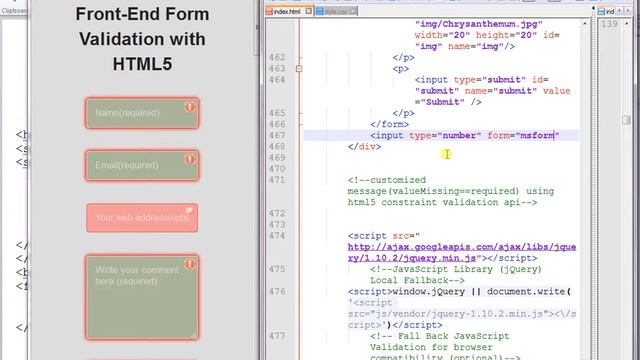Click the second view scrollbar thumb

(x=627, y=120)
